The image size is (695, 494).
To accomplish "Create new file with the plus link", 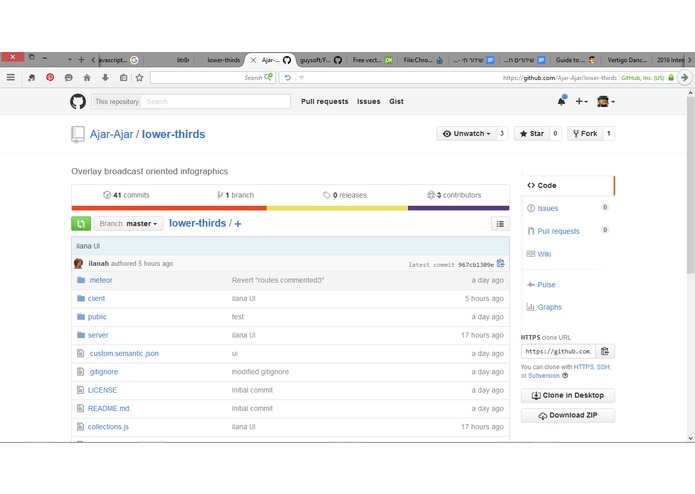I will point(238,224).
